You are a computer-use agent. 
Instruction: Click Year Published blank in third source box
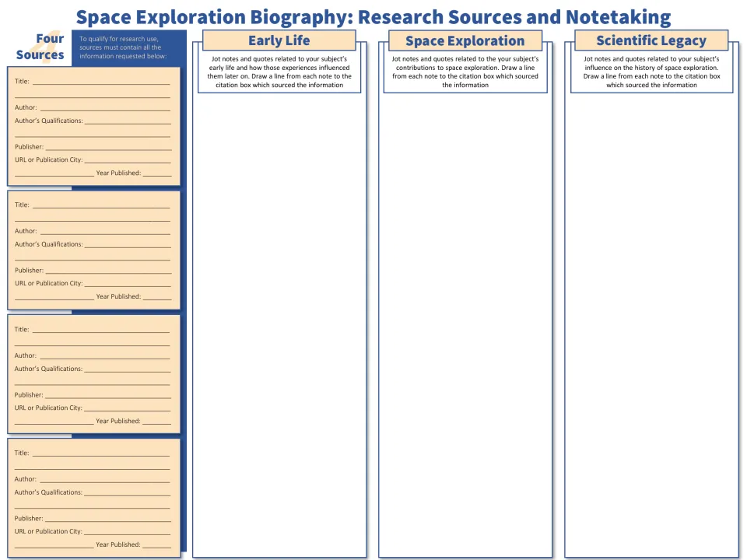click(157, 421)
